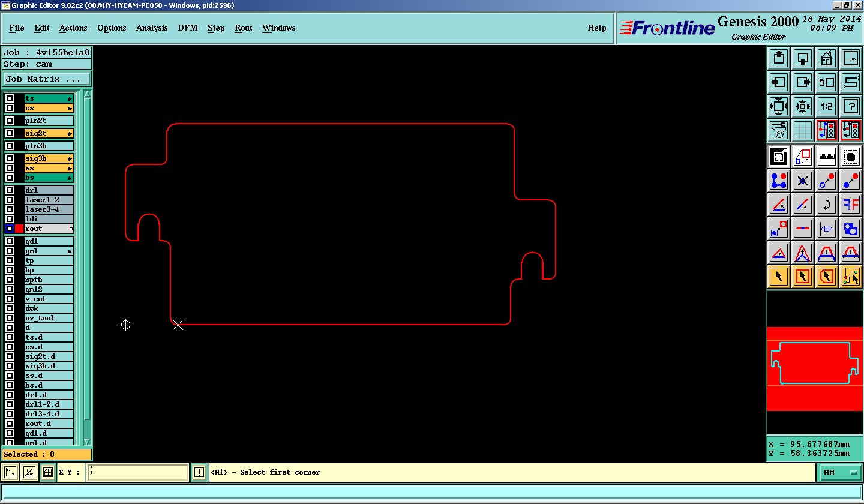
Task: Toggle the rout layer display checkbox
Action: pyautogui.click(x=10, y=229)
